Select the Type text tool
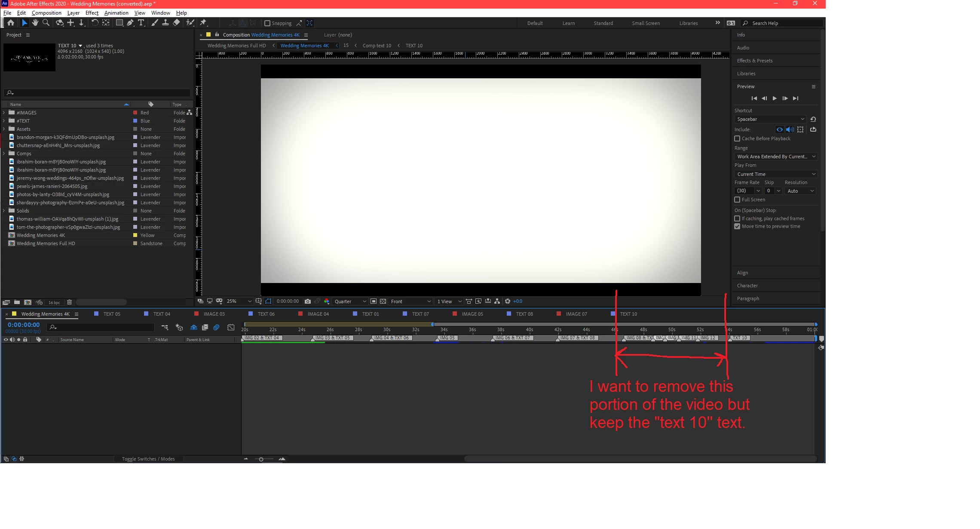The height and width of the screenshot is (529, 980). (141, 23)
